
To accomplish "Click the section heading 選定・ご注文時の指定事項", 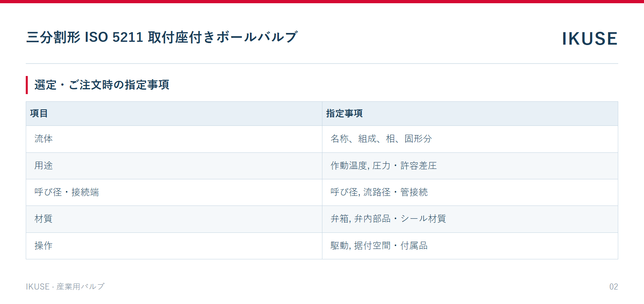I will (x=102, y=85).
